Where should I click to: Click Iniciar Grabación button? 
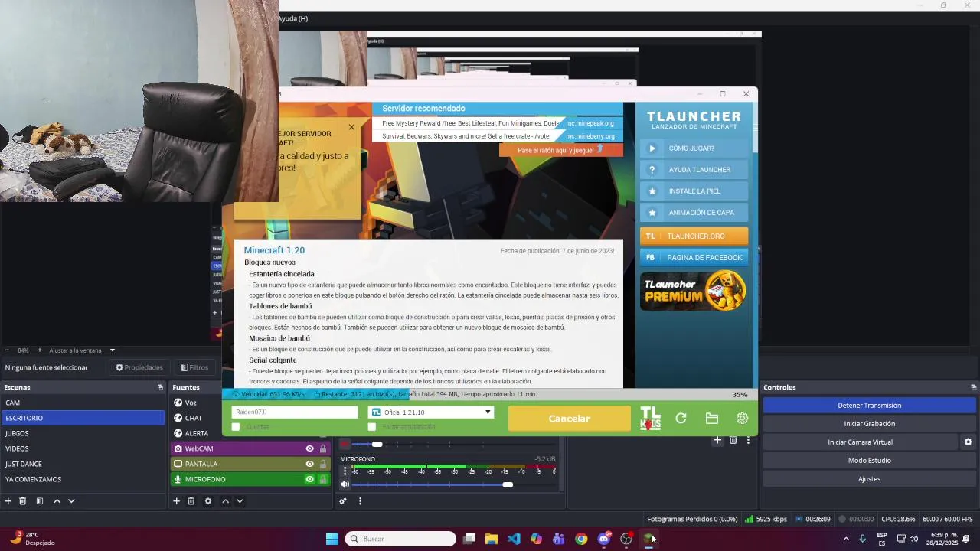pyautogui.click(x=869, y=423)
